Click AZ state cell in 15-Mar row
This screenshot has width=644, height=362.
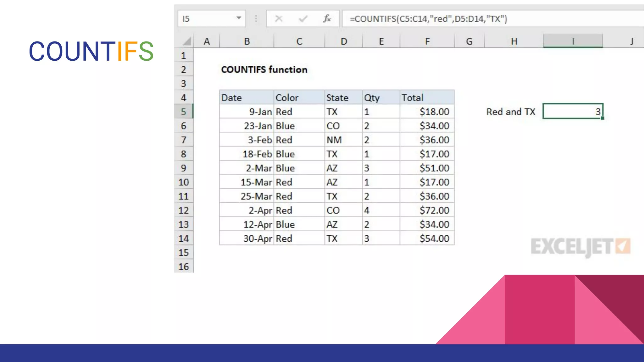coord(344,182)
